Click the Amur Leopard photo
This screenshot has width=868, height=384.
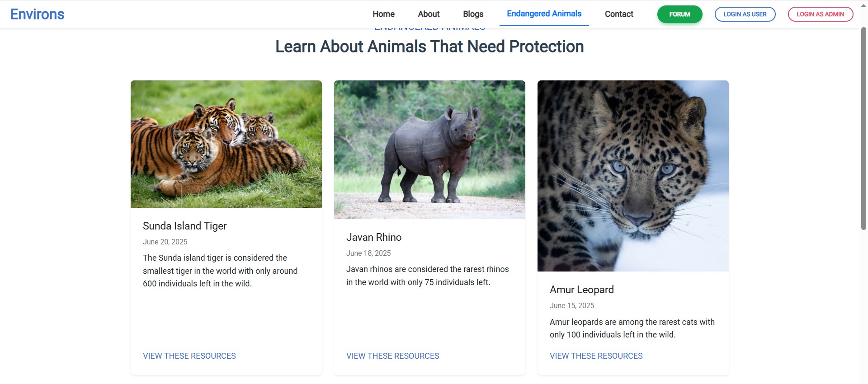[x=632, y=176]
